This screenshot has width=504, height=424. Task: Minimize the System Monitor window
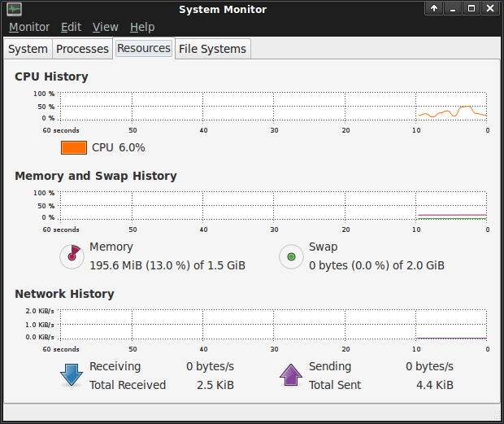[453, 9]
